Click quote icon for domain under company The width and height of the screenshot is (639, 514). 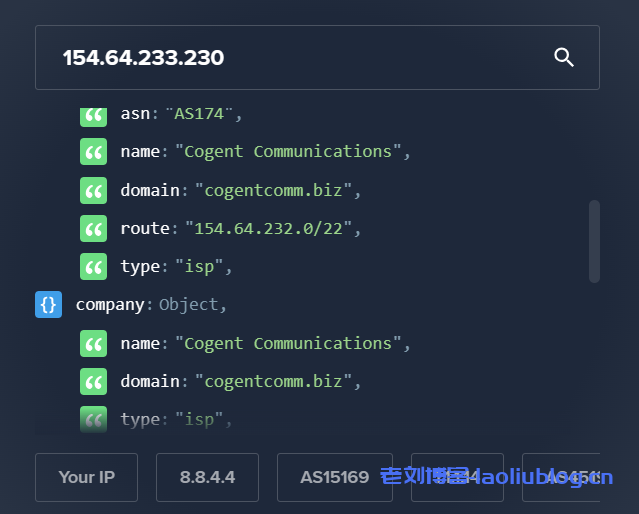click(x=93, y=382)
